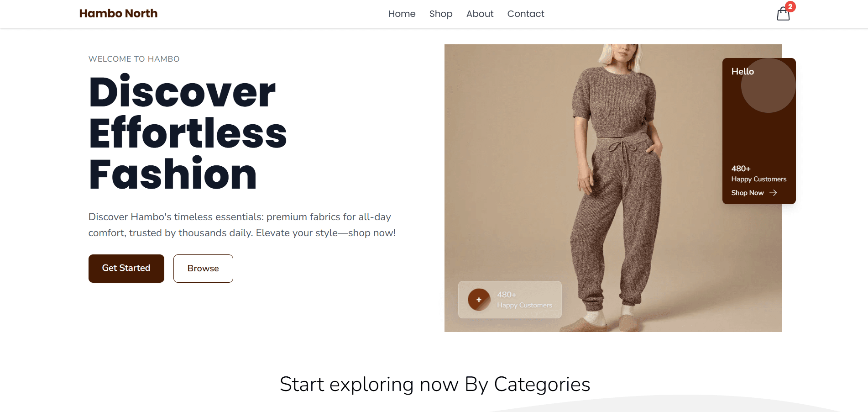Image resolution: width=868 pixels, height=412 pixels.
Task: Click the Get Started button
Action: [x=126, y=269]
